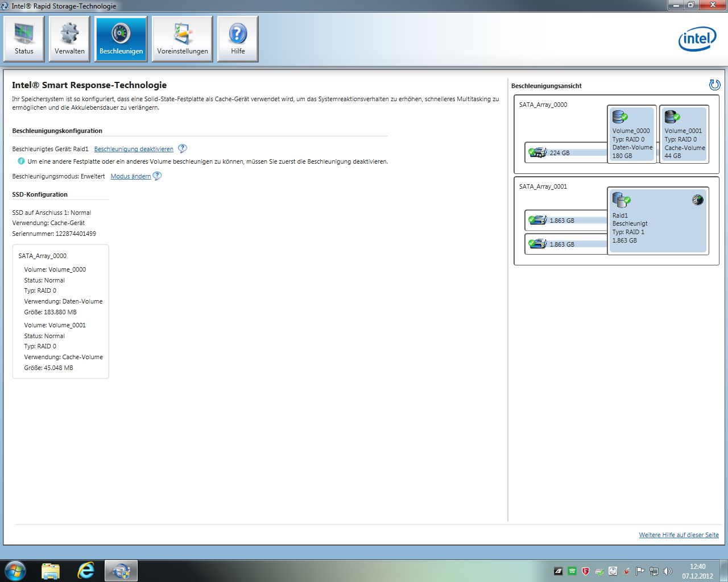Switch to the Beschleunigen tab
The width and height of the screenshot is (728, 582).
click(121, 39)
